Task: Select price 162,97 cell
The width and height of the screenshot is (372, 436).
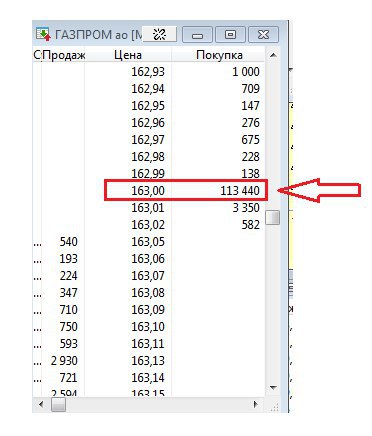Action: coord(148,140)
